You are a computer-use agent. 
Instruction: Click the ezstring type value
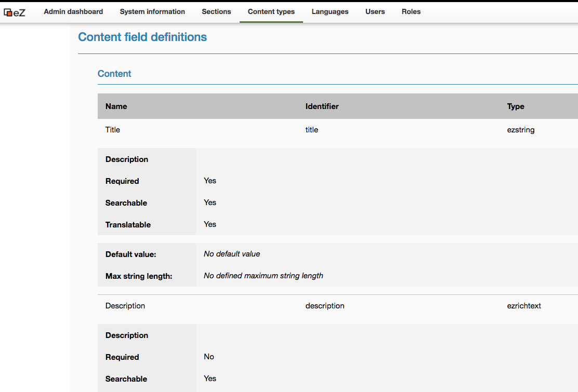[x=521, y=130]
